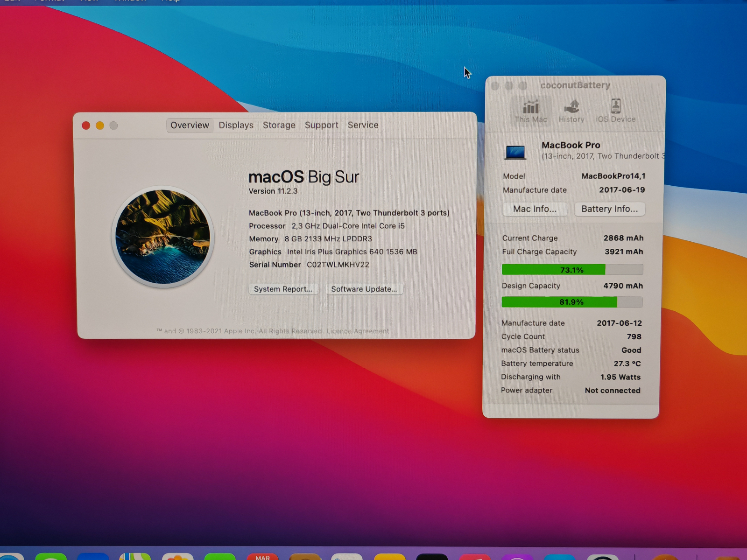Open Software Update
The width and height of the screenshot is (747, 560).
coord(364,289)
